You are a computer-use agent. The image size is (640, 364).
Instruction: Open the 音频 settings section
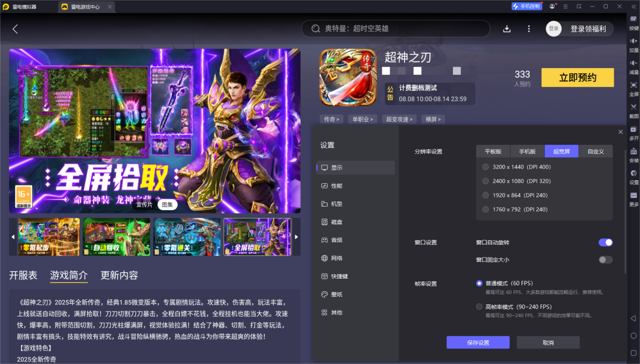pos(355,240)
